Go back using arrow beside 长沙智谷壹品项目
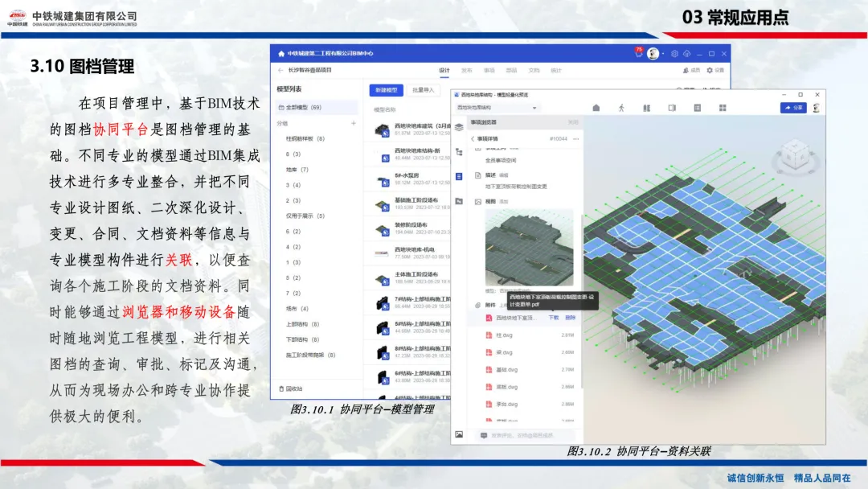868x489 pixels. (x=280, y=70)
